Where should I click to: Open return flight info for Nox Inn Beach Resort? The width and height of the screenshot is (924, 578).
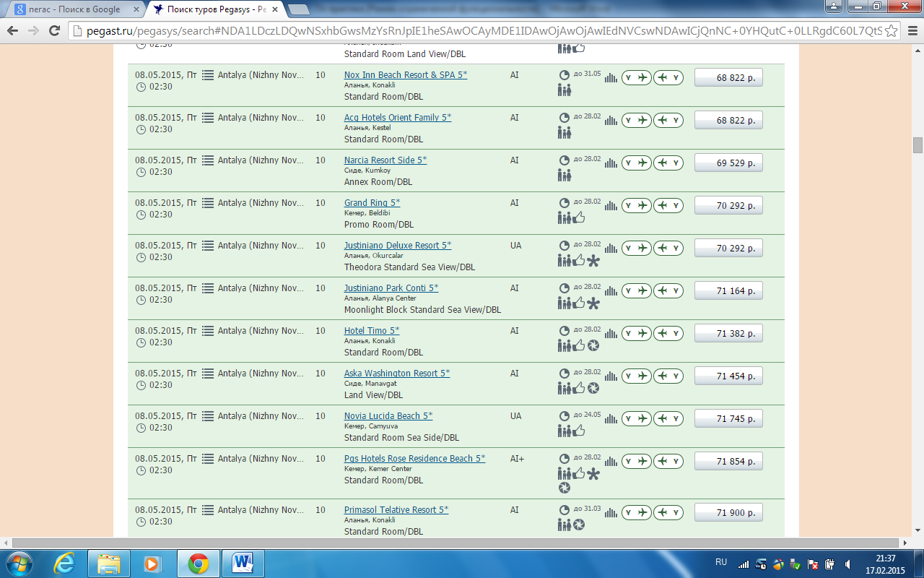(668, 78)
